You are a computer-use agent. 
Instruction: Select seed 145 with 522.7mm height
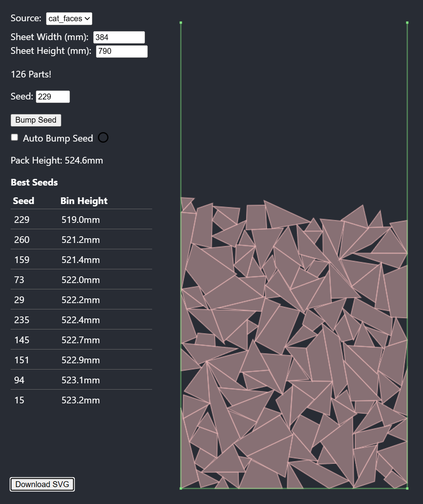pyautogui.click(x=81, y=340)
